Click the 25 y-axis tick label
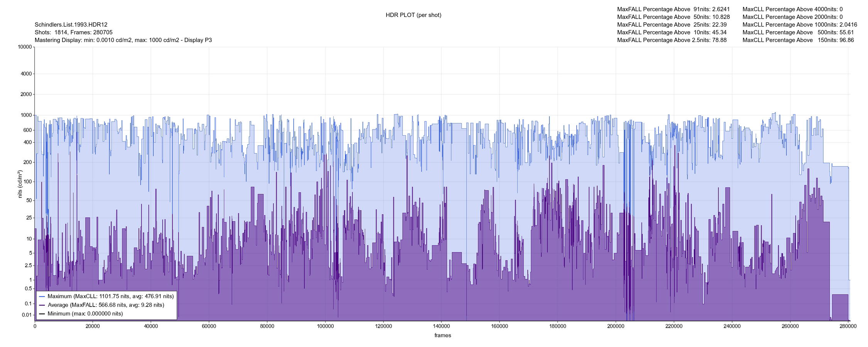This screenshot has height=347, width=868. pyautogui.click(x=29, y=218)
